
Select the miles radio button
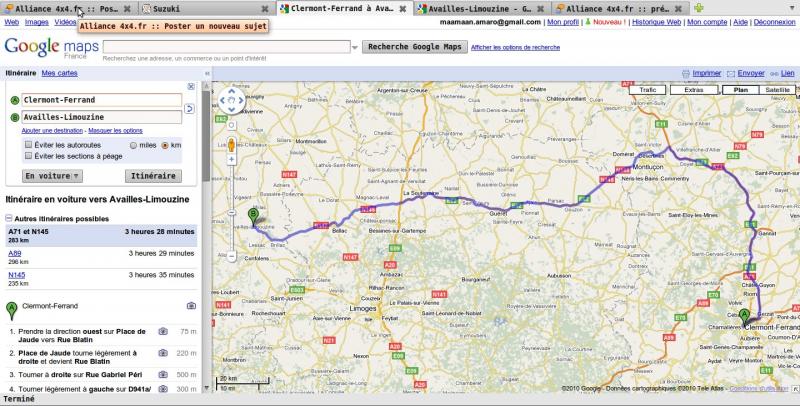pos(134,145)
